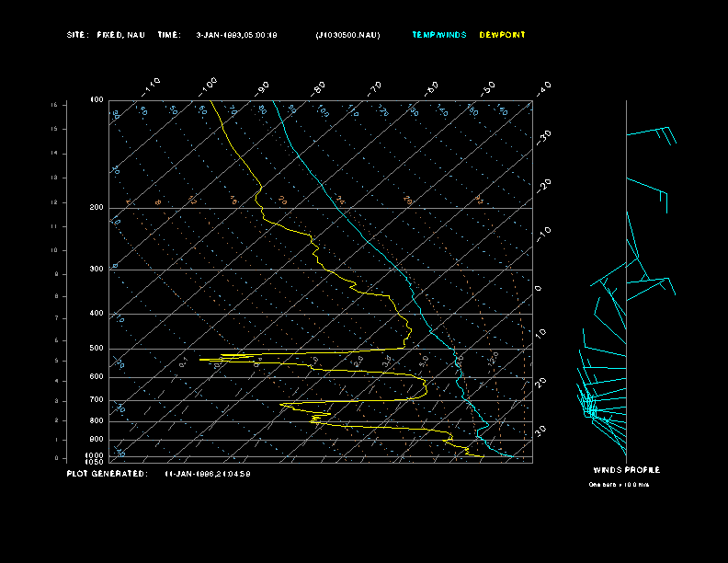728x563 pixels.
Task: Select the 3-JAN-1993 time stamp text
Action: (237, 35)
